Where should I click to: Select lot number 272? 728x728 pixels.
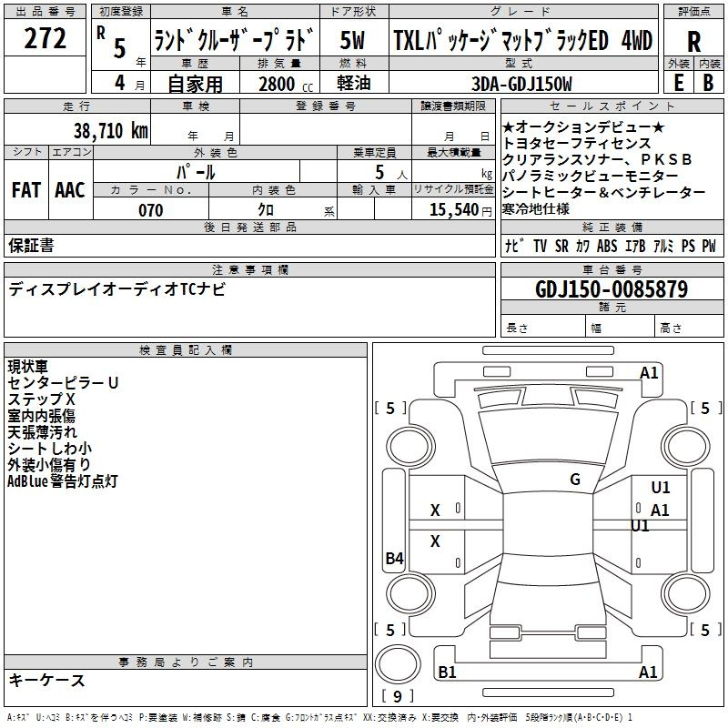tap(45, 38)
